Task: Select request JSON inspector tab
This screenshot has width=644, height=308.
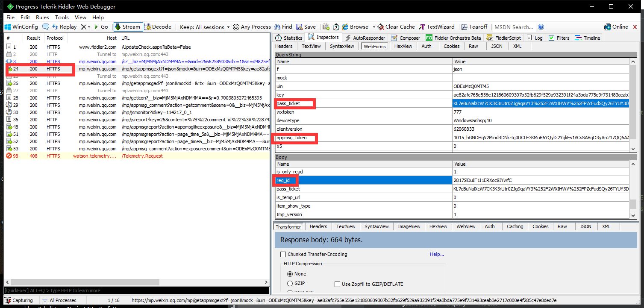Action: [497, 46]
